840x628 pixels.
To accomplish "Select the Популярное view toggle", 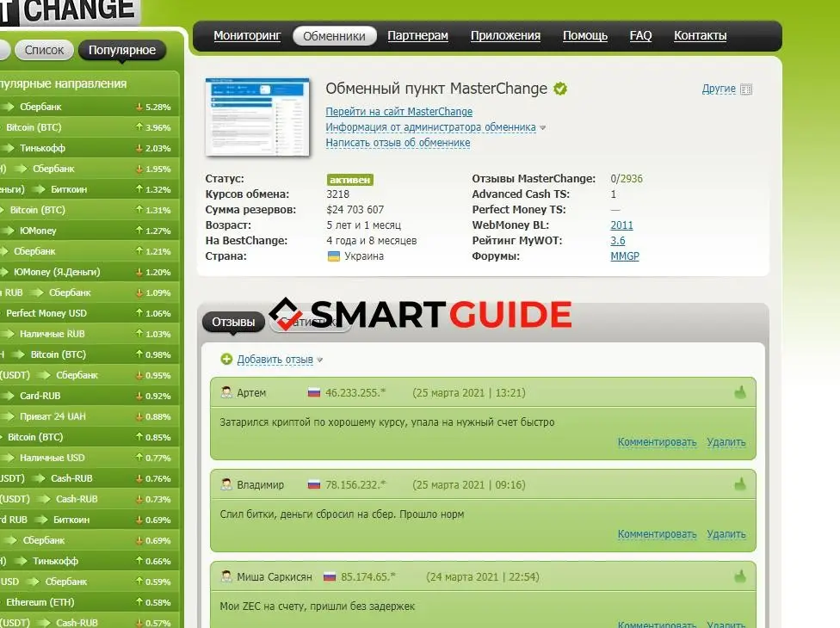I will point(122,50).
